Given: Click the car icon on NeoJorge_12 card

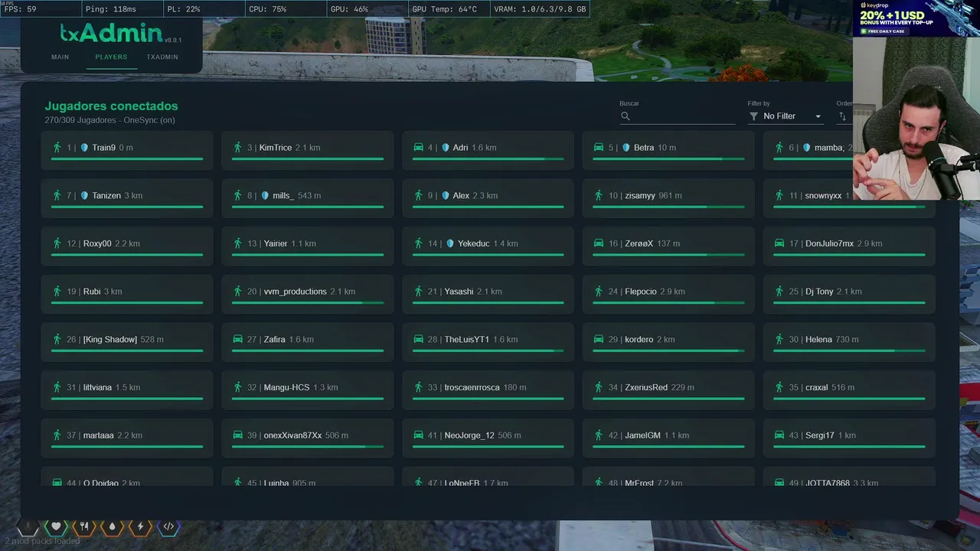Looking at the screenshot, I should click(418, 435).
